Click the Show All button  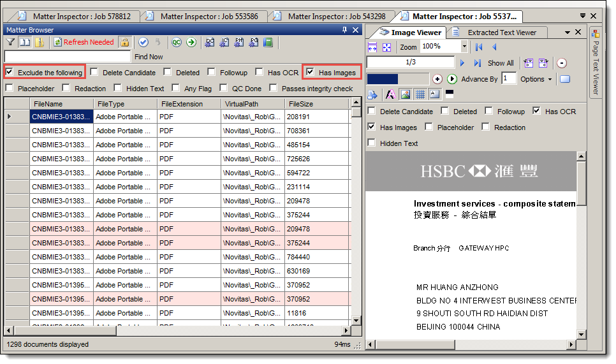point(501,63)
